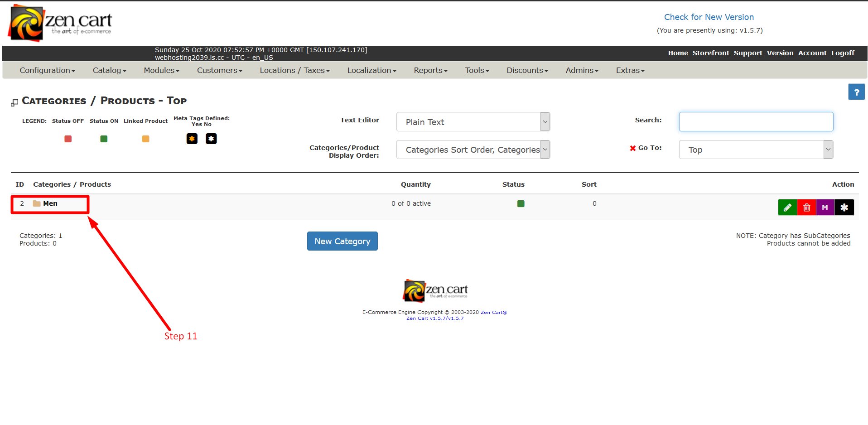This screenshot has height=425, width=868.
Task: Click the Quantity column header
Action: (415, 184)
